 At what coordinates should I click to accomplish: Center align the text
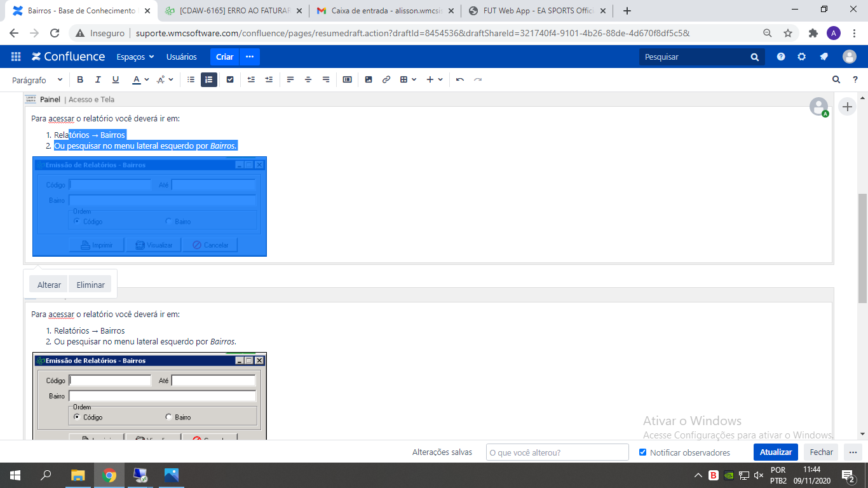[x=308, y=79]
